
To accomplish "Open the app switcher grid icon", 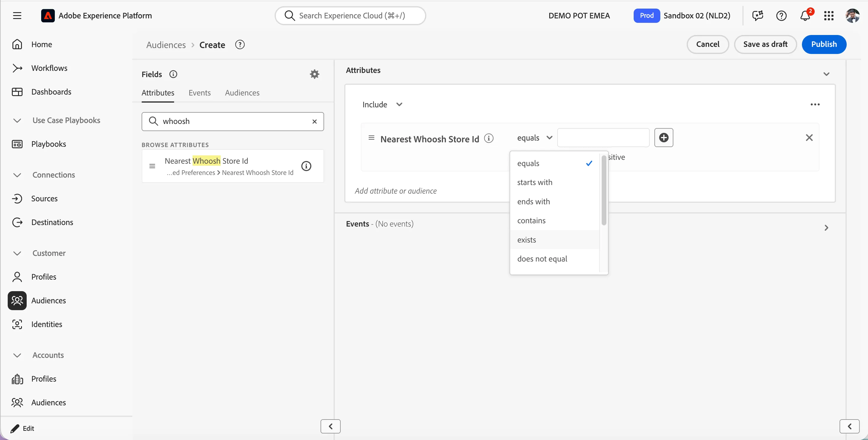I will click(x=829, y=15).
